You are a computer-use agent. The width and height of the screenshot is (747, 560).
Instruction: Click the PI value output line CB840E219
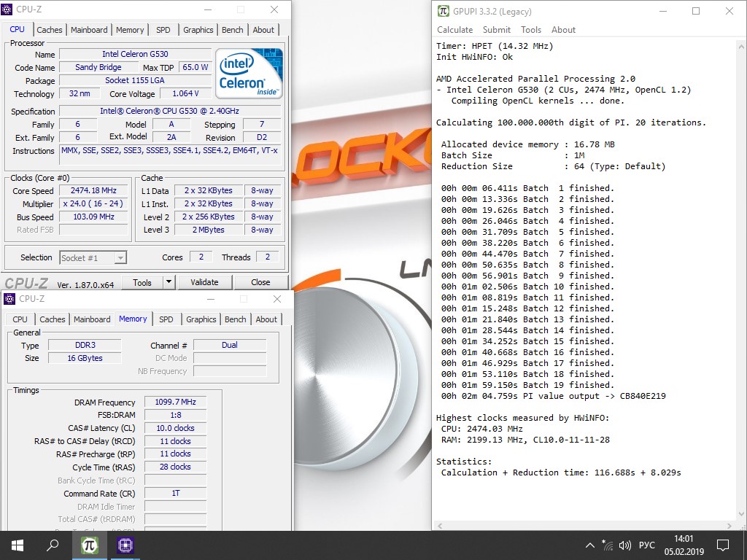coord(553,396)
